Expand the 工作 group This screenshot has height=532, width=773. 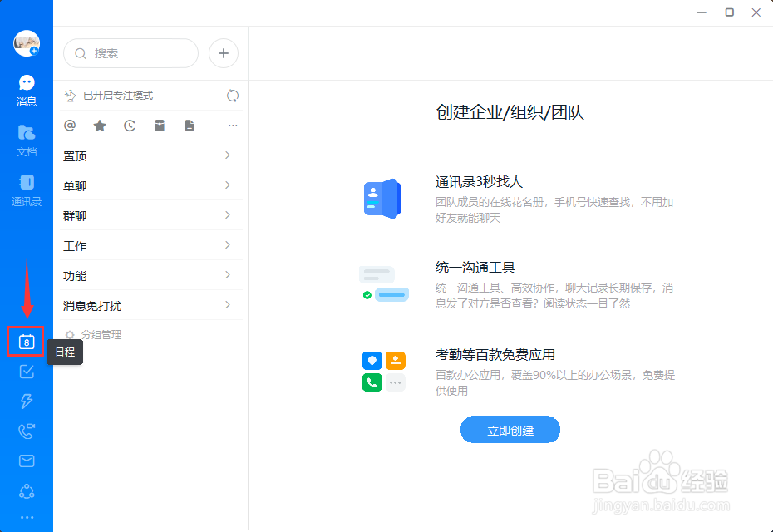(x=150, y=245)
